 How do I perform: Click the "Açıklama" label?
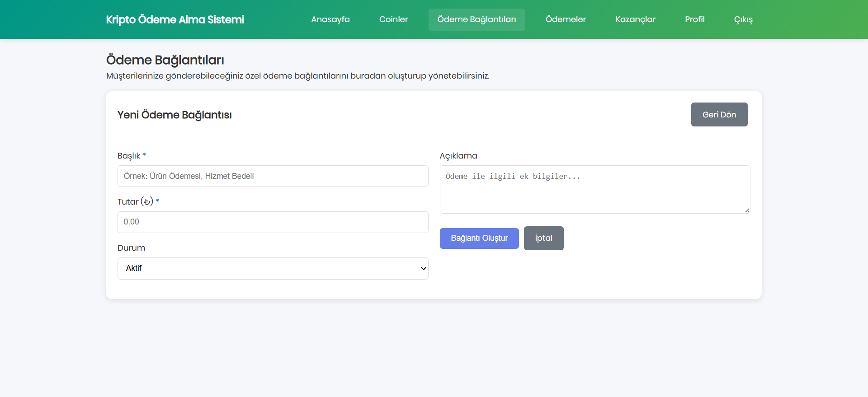458,156
